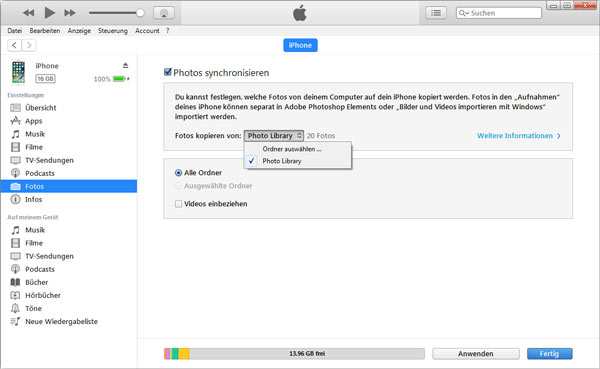The height and width of the screenshot is (369, 600).
Task: Click the fast-forward playback button
Action: coord(70,13)
